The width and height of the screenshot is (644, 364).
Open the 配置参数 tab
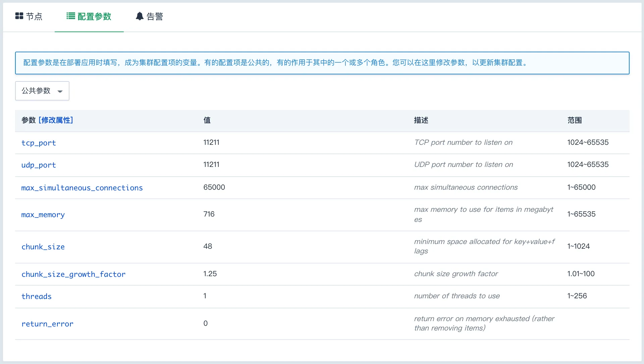[89, 16]
